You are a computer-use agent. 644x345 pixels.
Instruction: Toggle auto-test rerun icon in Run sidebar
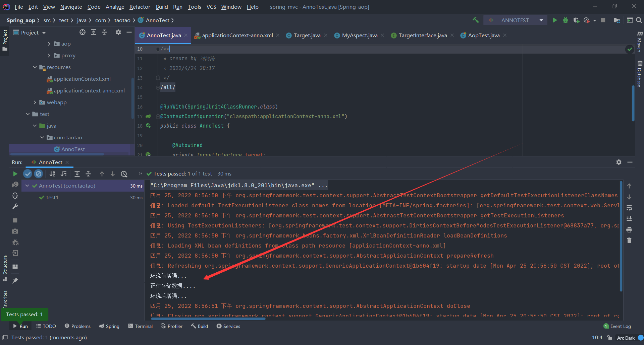pos(15,196)
